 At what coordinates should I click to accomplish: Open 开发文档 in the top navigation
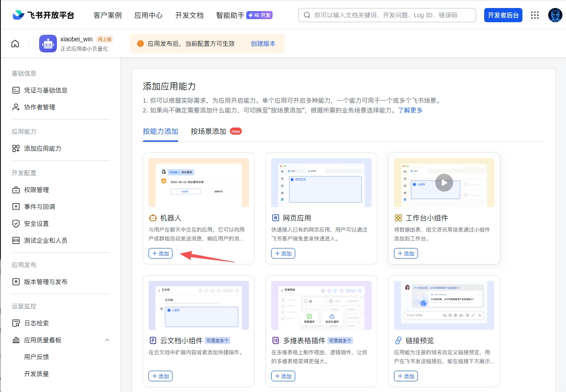click(x=189, y=15)
